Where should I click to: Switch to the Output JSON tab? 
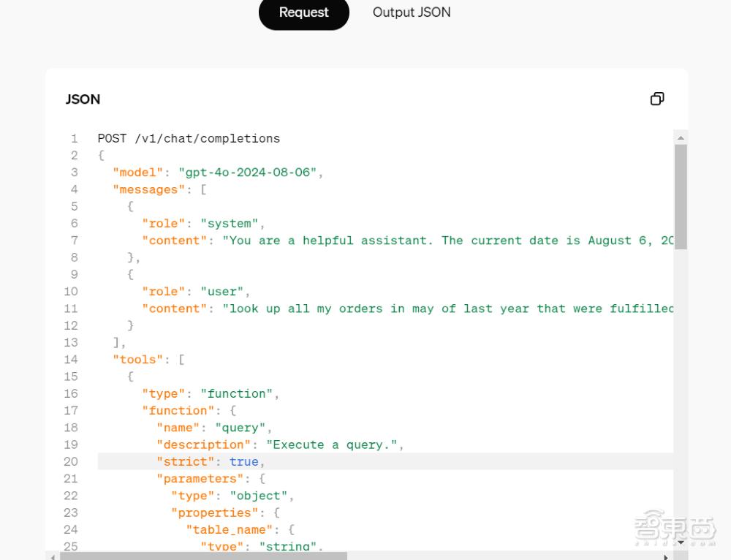412,12
